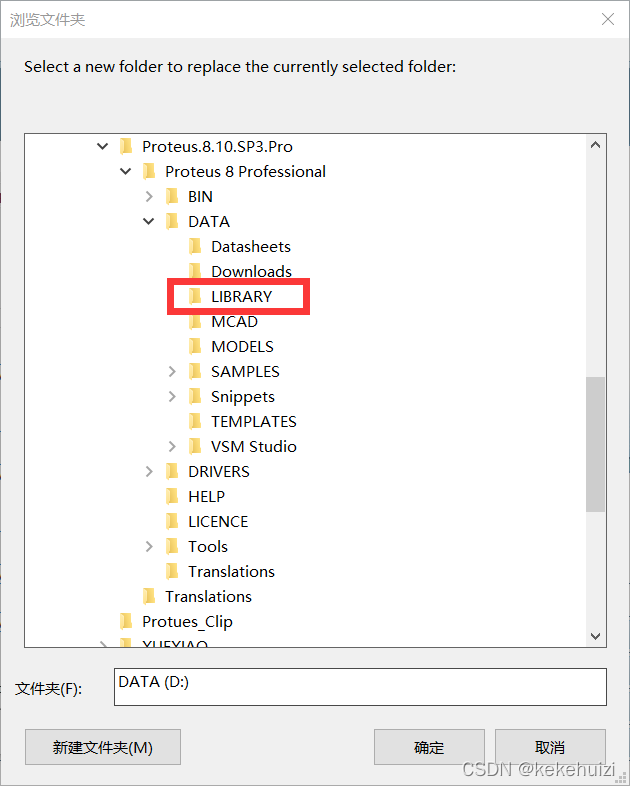Screen dimensions: 630x786
Task: Click the 取消 cancel button
Action: click(550, 747)
